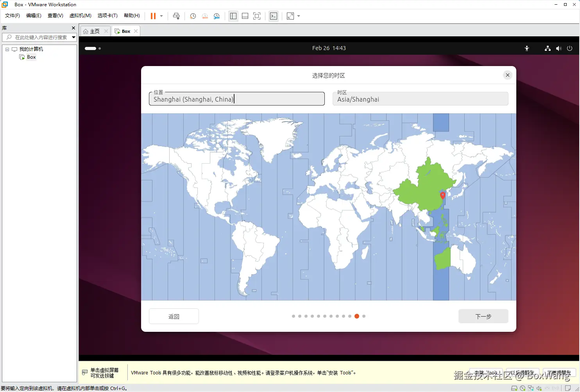
Task: Pause the virtual machine with the orange pause icon
Action: pos(153,16)
